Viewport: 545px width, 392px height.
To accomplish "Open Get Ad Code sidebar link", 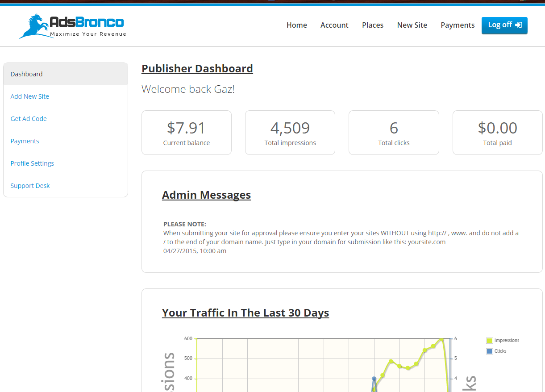I will pyautogui.click(x=29, y=119).
